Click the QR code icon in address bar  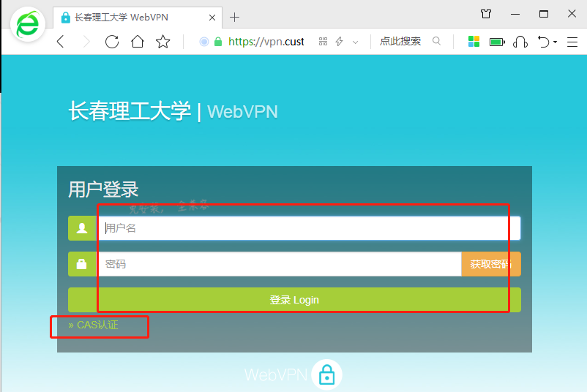click(323, 41)
